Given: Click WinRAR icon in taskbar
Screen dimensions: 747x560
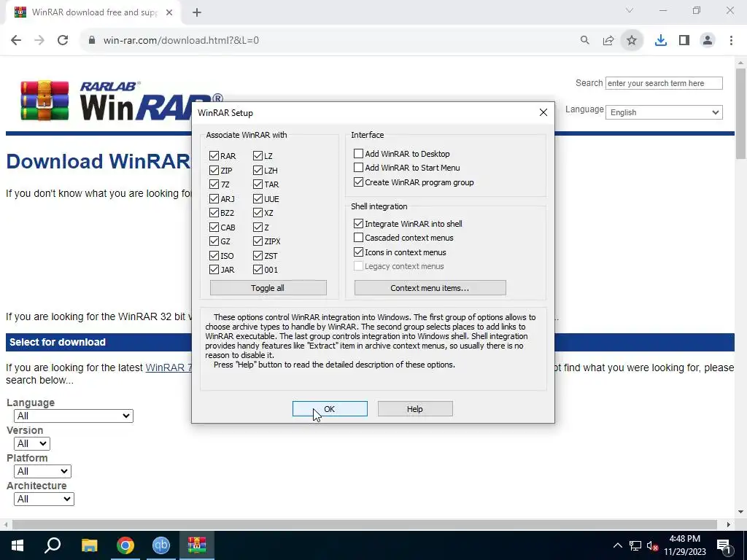Looking at the screenshot, I should click(x=197, y=545).
